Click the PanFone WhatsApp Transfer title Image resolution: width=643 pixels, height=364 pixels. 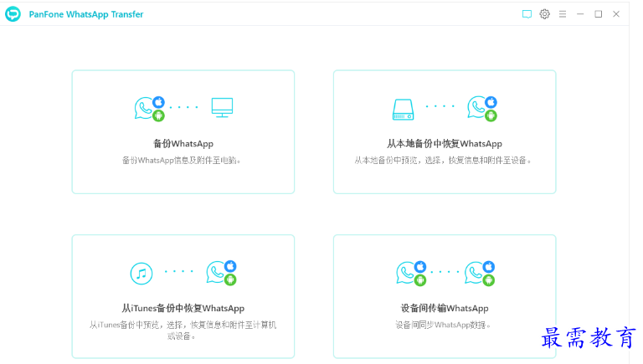click(86, 14)
